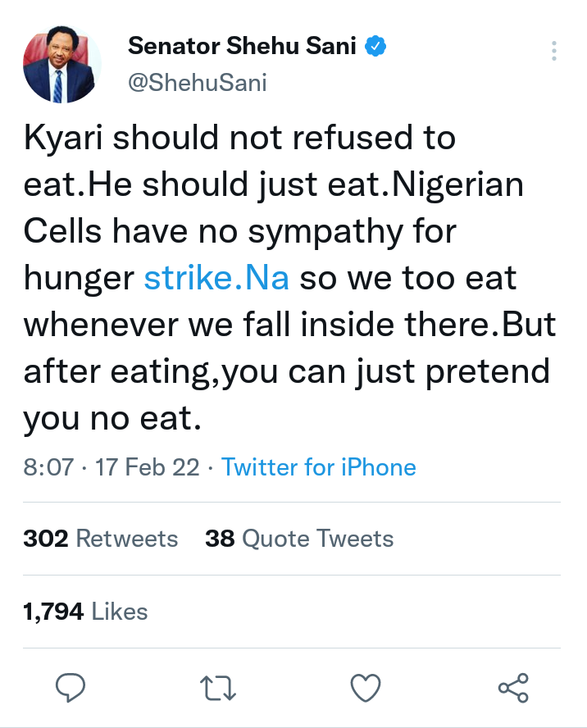Open the @ShehuSani handle
The width and height of the screenshot is (587, 728).
197,83
